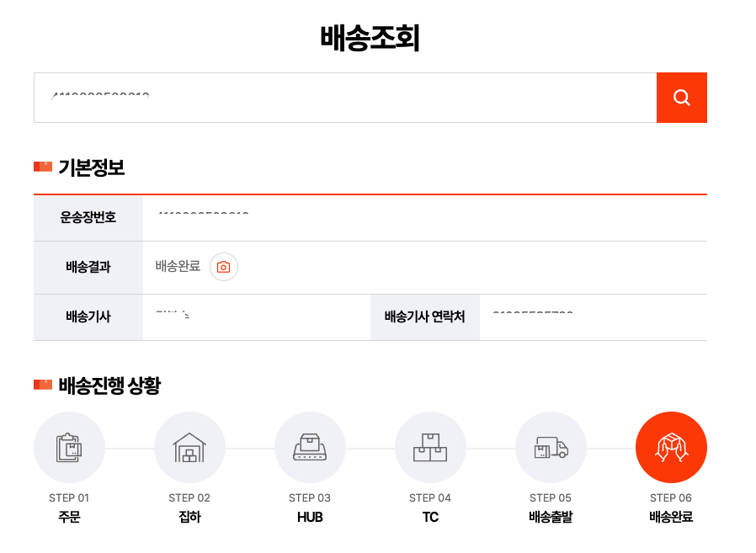Click the tracking number input field
Viewport: 756px width, 553px height.
[x=337, y=97]
